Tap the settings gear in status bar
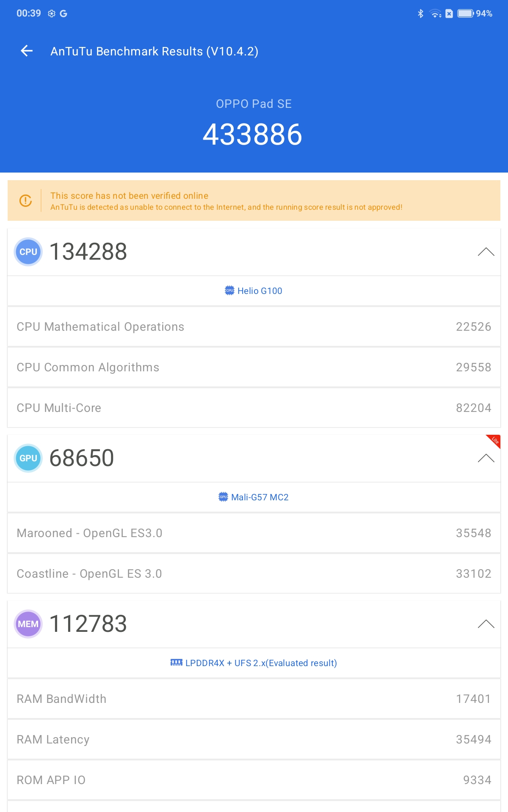508x812 pixels. pyautogui.click(x=52, y=14)
